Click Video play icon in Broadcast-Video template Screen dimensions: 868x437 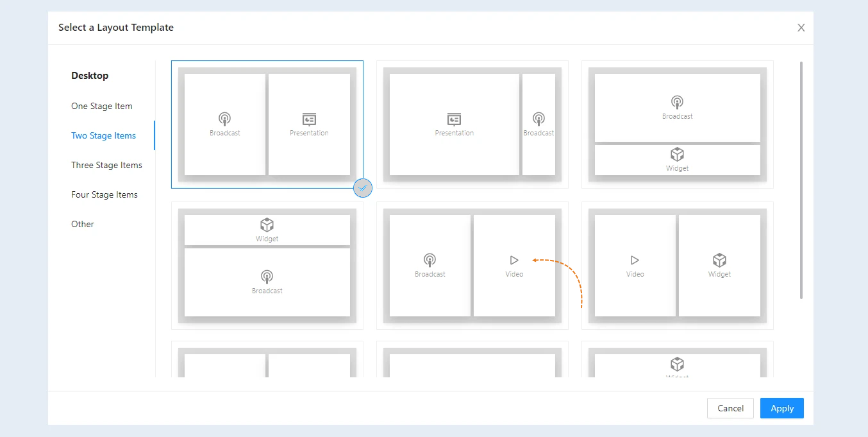click(x=514, y=260)
